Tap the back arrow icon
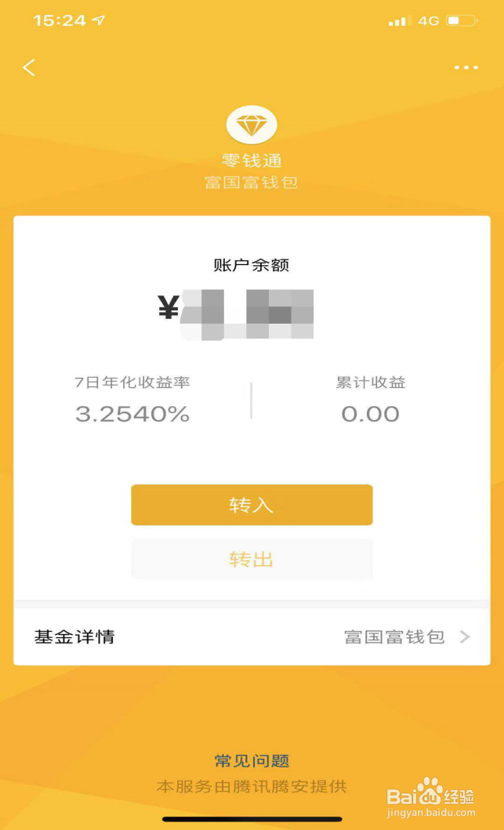Screen dimensions: 504x830 (29, 67)
